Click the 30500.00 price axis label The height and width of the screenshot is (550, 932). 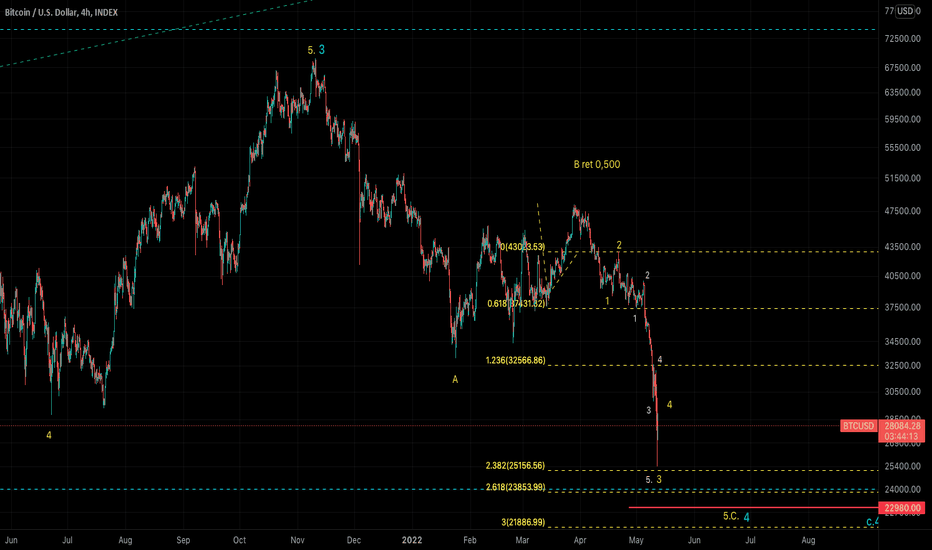(902, 391)
